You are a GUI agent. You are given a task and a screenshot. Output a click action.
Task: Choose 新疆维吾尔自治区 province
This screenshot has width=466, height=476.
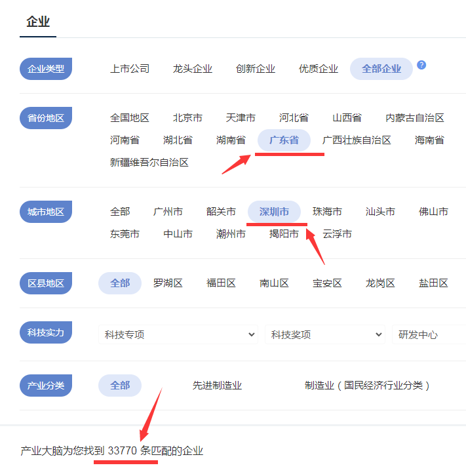coord(149,162)
